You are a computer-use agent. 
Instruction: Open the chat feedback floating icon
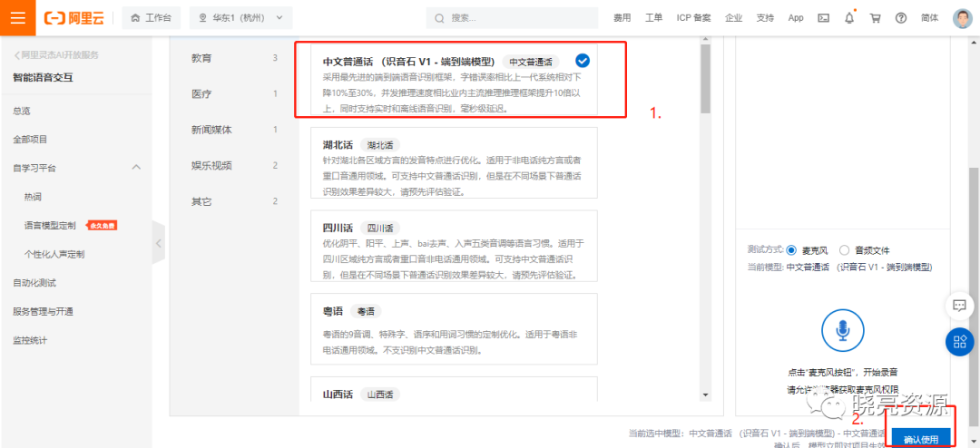point(959,306)
